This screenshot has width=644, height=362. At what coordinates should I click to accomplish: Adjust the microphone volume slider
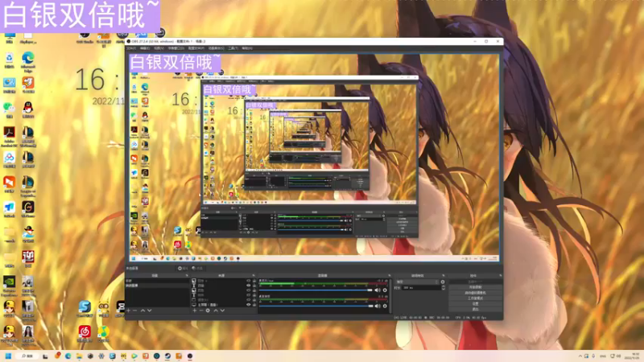[316, 290]
